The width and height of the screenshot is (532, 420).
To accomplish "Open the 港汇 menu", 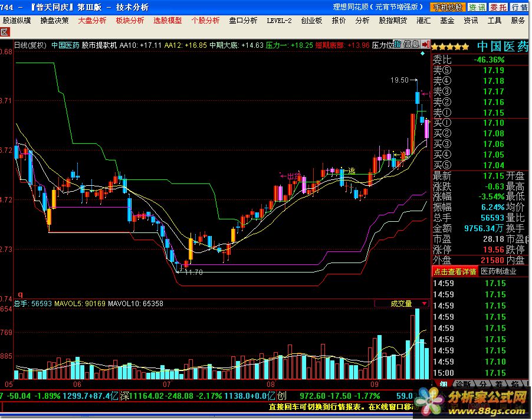I will (x=423, y=21).
